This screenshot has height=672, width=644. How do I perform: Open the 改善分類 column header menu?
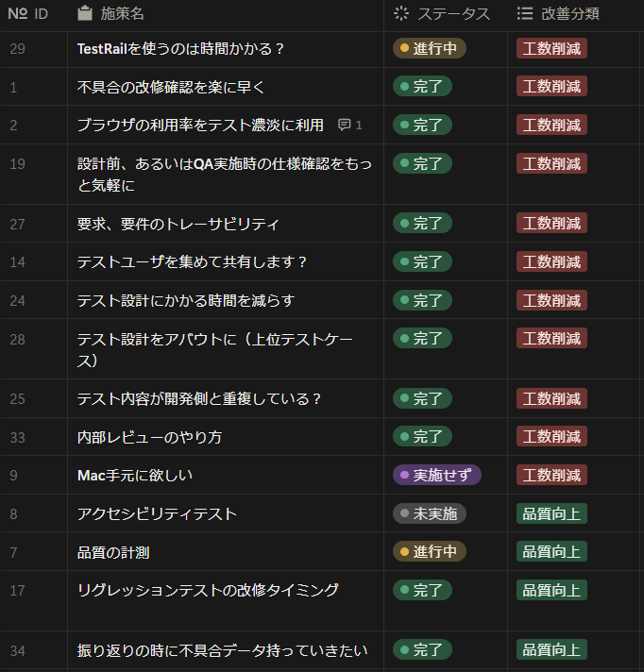558,14
